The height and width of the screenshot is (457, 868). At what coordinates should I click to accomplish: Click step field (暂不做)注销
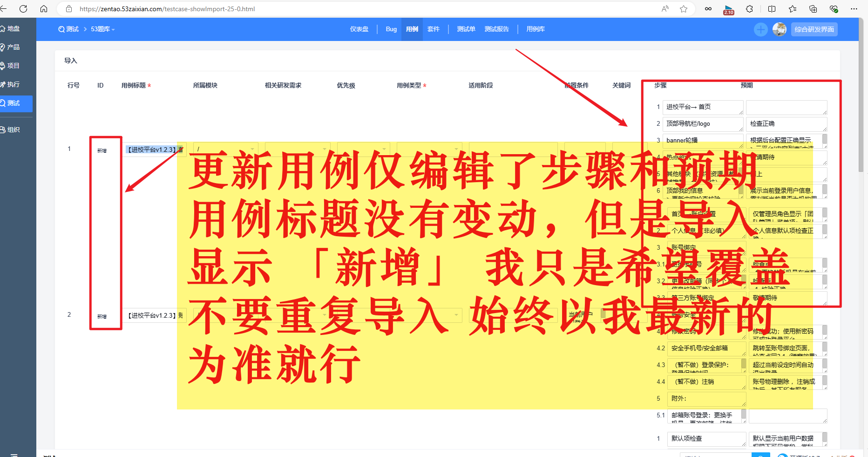tap(707, 382)
